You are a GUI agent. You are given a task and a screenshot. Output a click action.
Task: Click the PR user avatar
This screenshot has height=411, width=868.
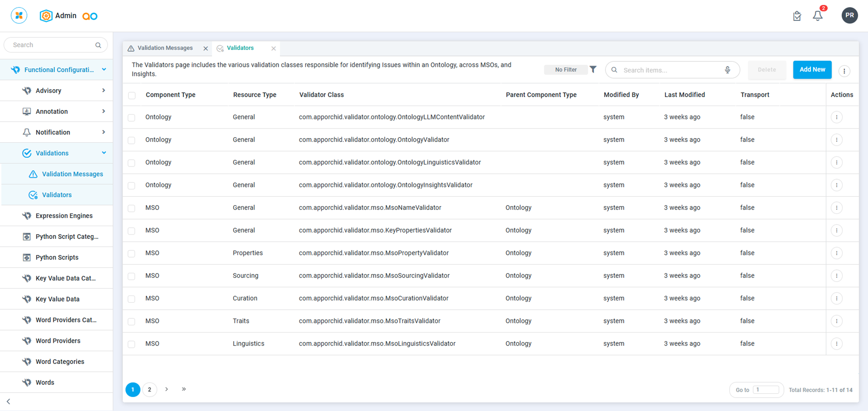[849, 15]
